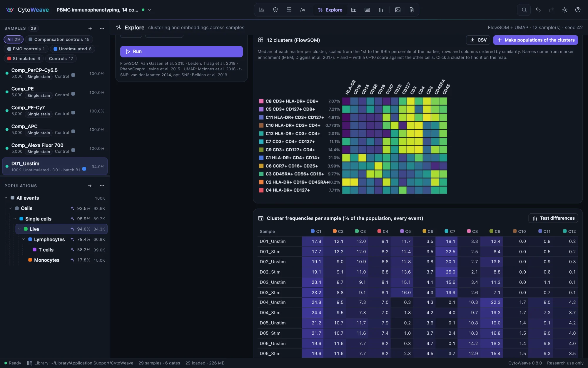The width and height of the screenshot is (588, 368).
Task: Open the Populations more-options ellipsis menu
Action: [102, 186]
